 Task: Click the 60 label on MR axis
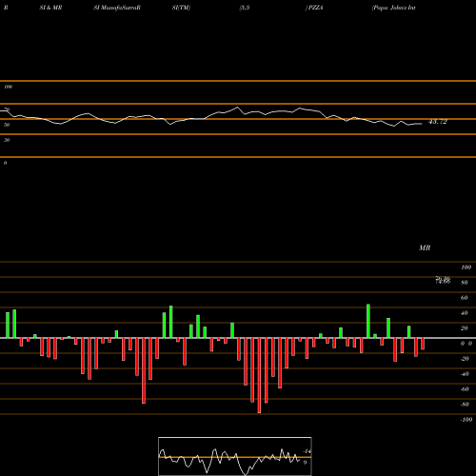(465, 298)
